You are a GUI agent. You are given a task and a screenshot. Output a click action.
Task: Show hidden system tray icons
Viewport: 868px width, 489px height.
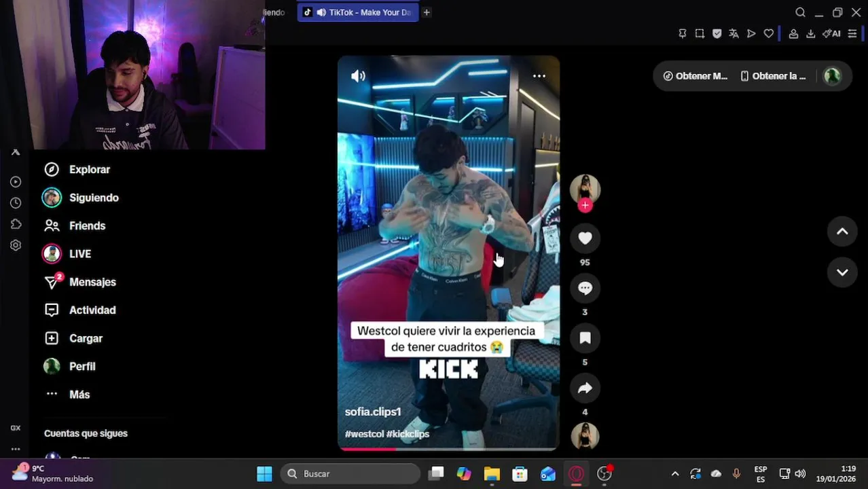(674, 474)
